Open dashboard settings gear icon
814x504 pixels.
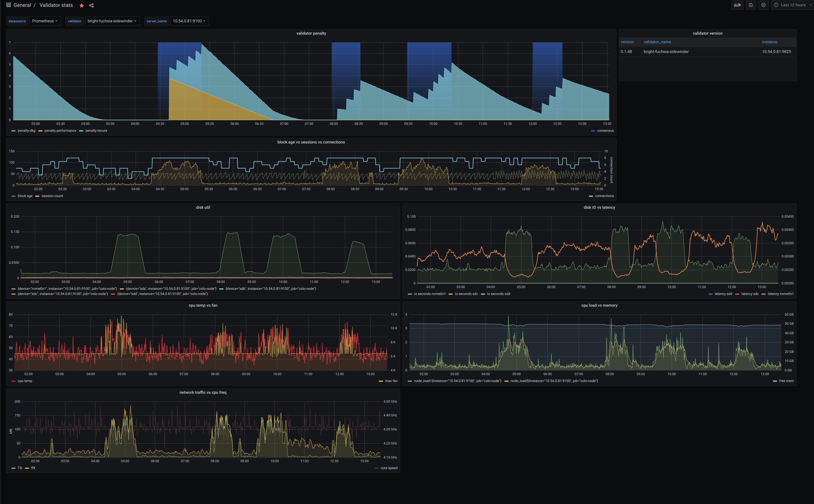pyautogui.click(x=763, y=5)
